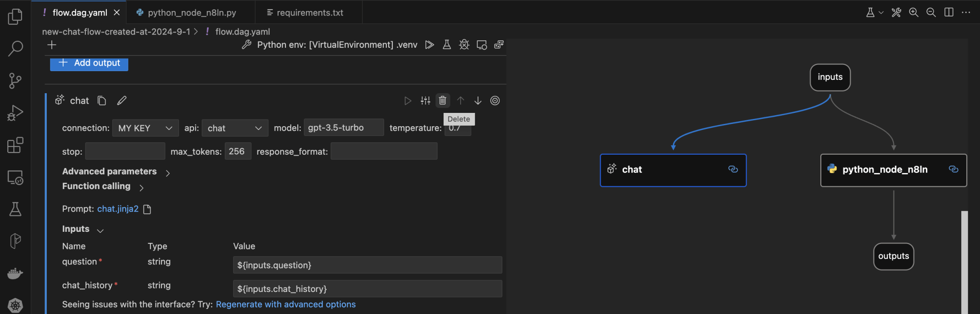Zoom in on the flow graph
This screenshot has width=980, height=314.
(913, 12)
